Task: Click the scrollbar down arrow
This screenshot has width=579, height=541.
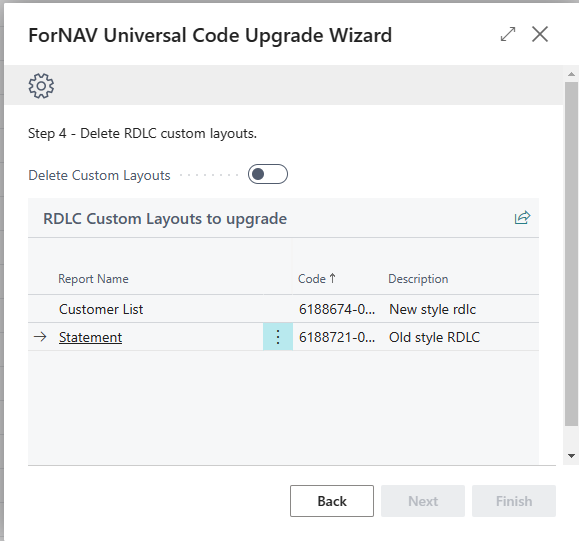Action: click(571, 456)
